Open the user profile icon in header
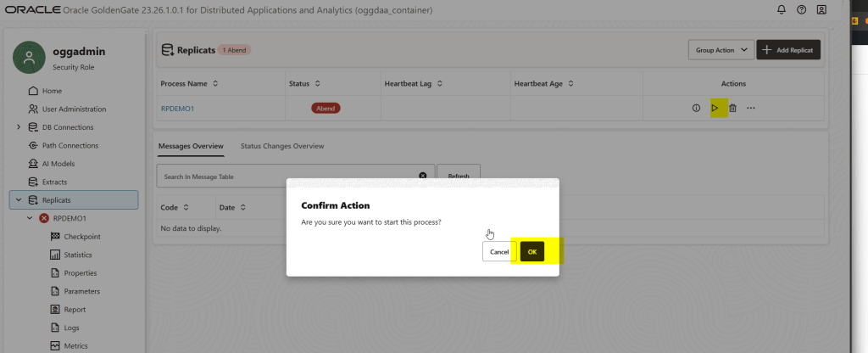Screen dimensions: 868x353 tap(821, 9)
